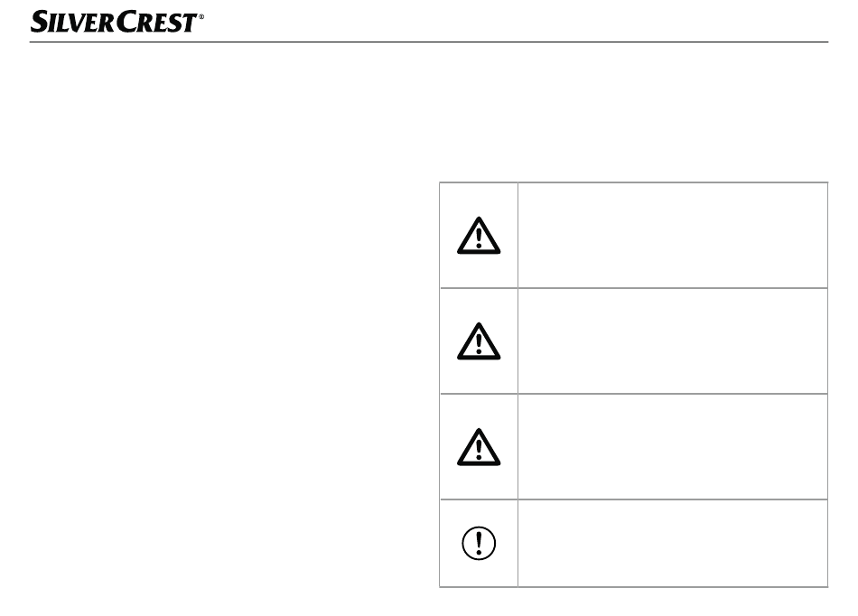Select empty text cell beside lowest warning triangle
This screenshot has width=858, height=616.
673,446
